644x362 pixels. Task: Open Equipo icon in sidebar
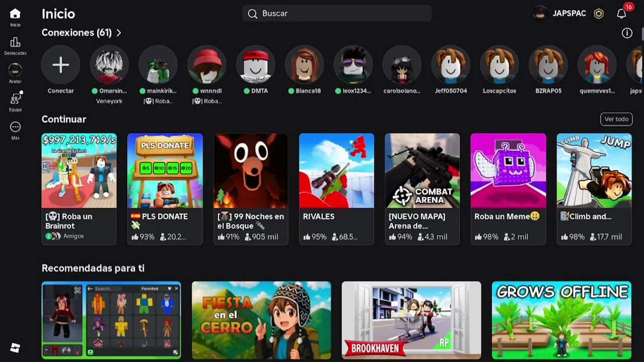pos(15,99)
